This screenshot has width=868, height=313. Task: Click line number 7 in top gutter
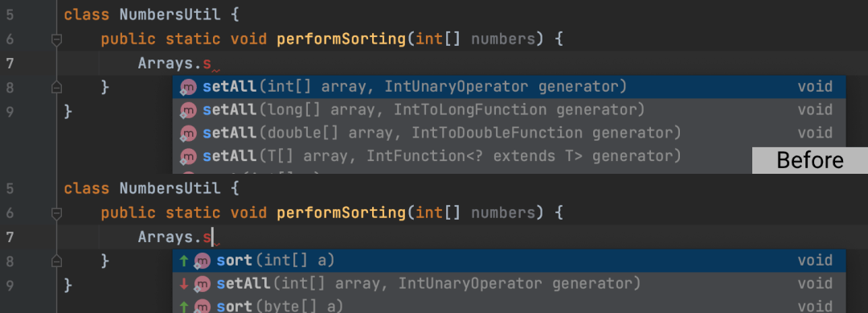click(x=10, y=64)
